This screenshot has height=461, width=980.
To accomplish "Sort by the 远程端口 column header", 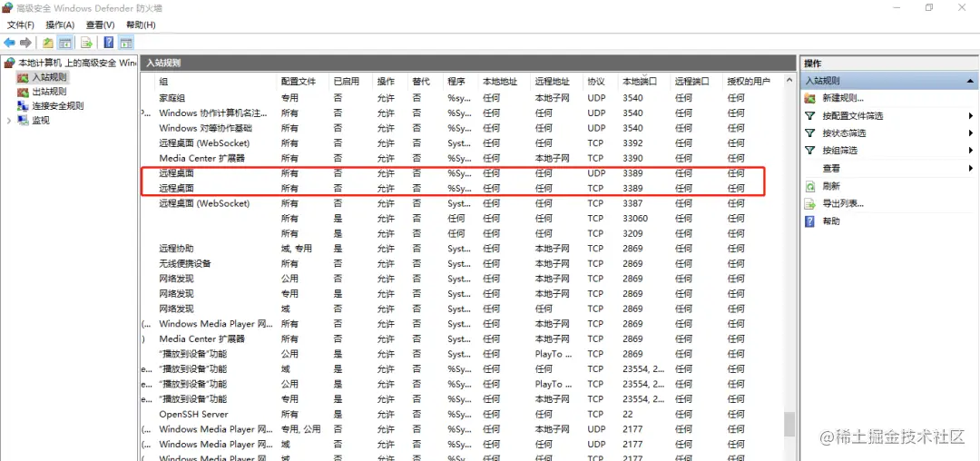I will 697,81.
